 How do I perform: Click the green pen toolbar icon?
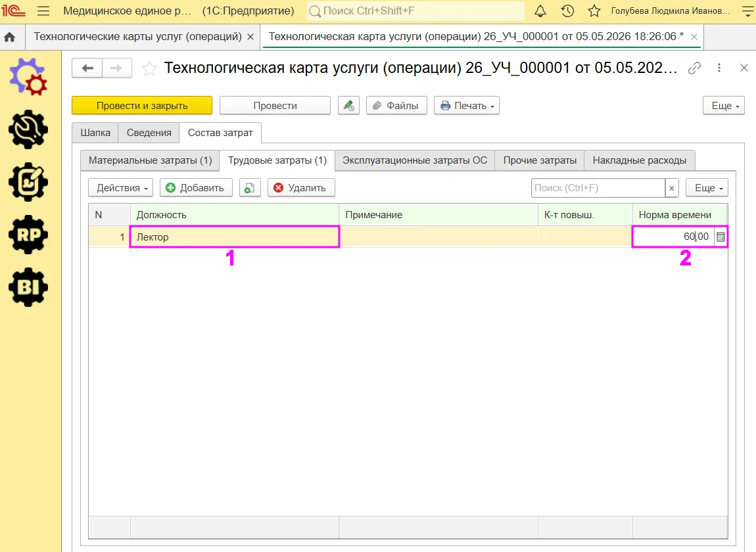348,106
